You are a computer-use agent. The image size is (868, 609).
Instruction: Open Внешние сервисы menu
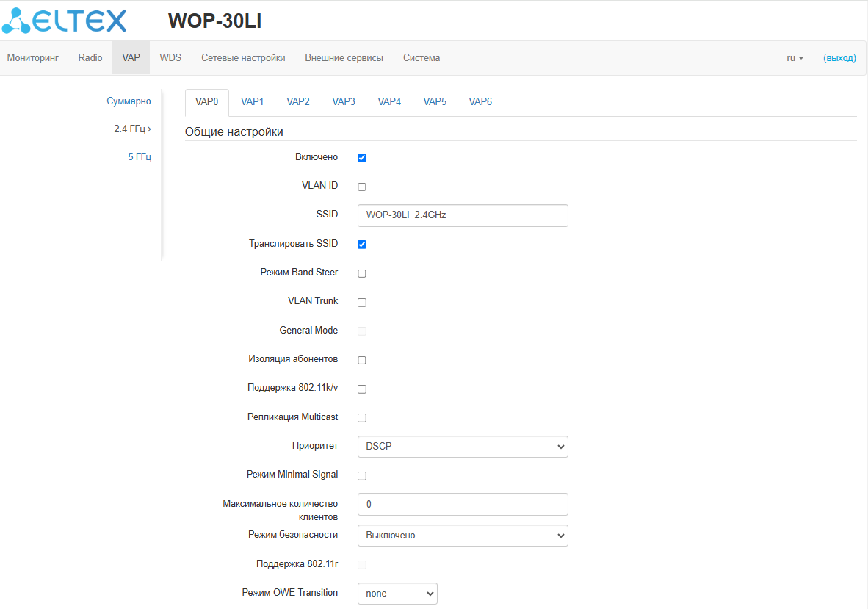(x=344, y=57)
